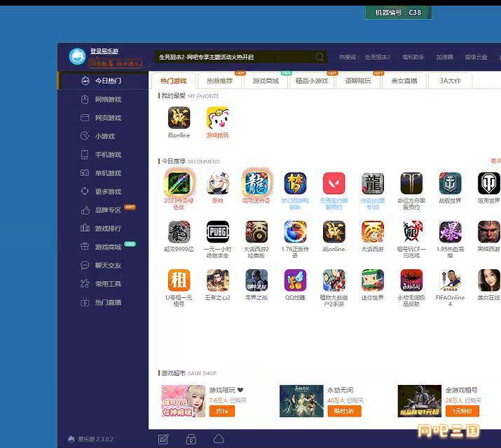Click the 无畏契约 Valorant icon
This screenshot has height=448, width=501.
334,183
